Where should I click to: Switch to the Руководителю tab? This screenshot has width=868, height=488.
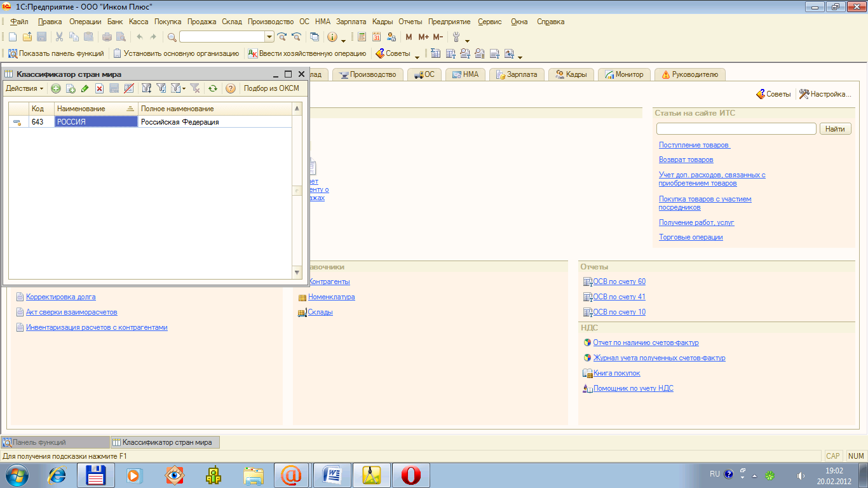pos(690,74)
